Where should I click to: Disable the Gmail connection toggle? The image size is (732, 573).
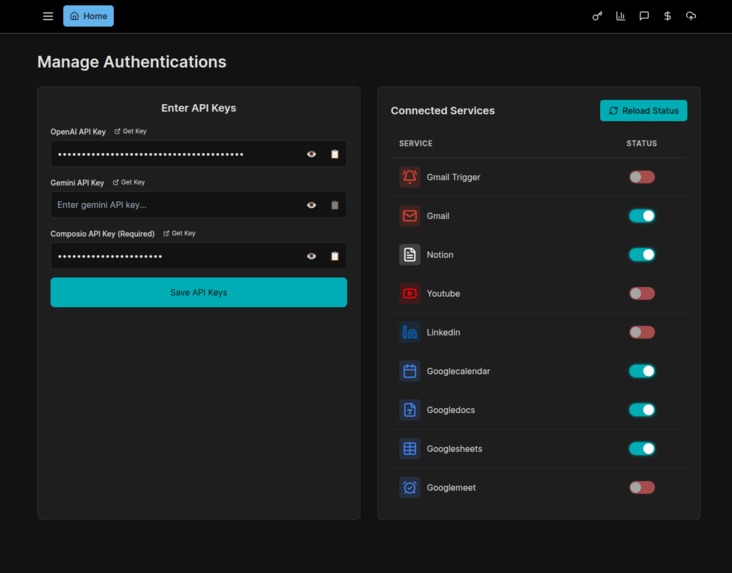tap(642, 216)
